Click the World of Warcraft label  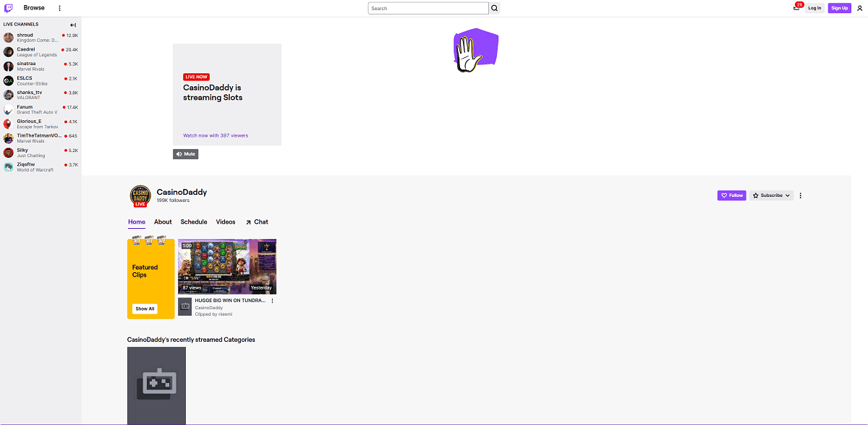click(x=35, y=170)
